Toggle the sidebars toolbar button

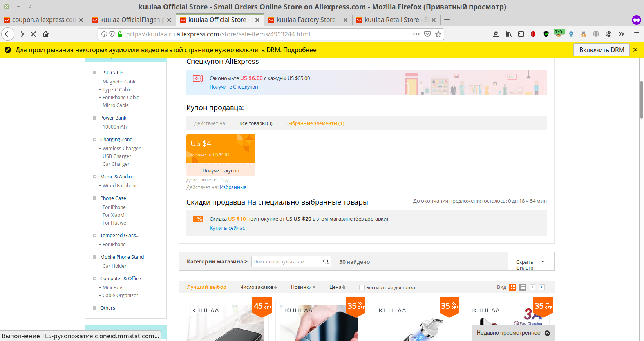[521, 34]
